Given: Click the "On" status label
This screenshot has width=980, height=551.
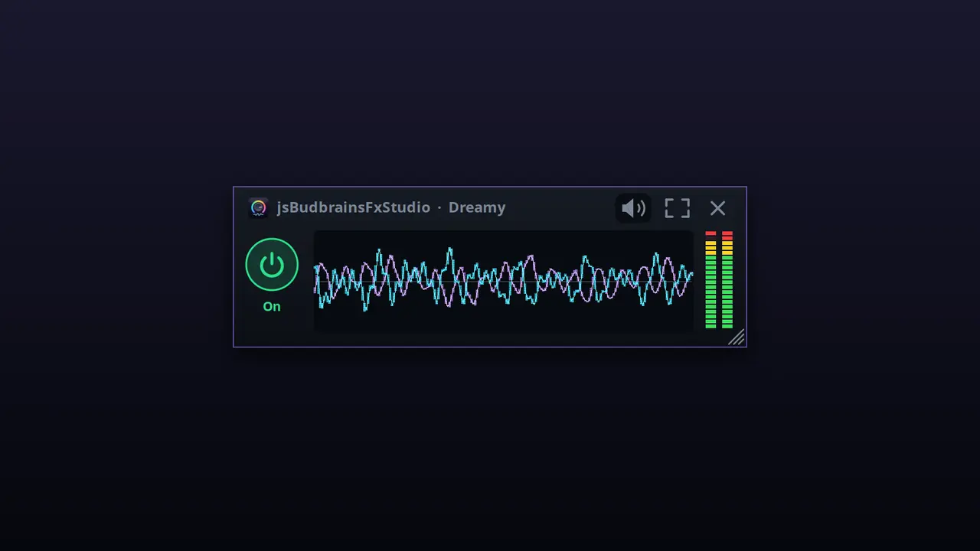Looking at the screenshot, I should 272,307.
